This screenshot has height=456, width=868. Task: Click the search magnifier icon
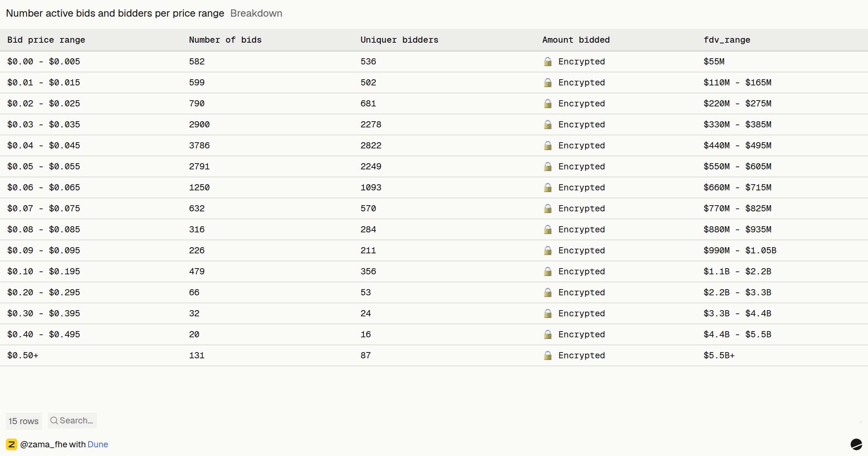click(x=54, y=421)
